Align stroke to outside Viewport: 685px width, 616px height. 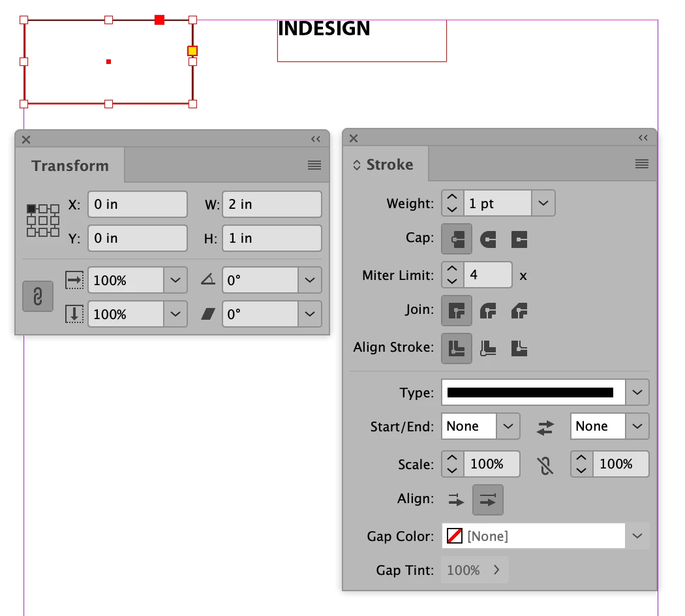tap(519, 348)
